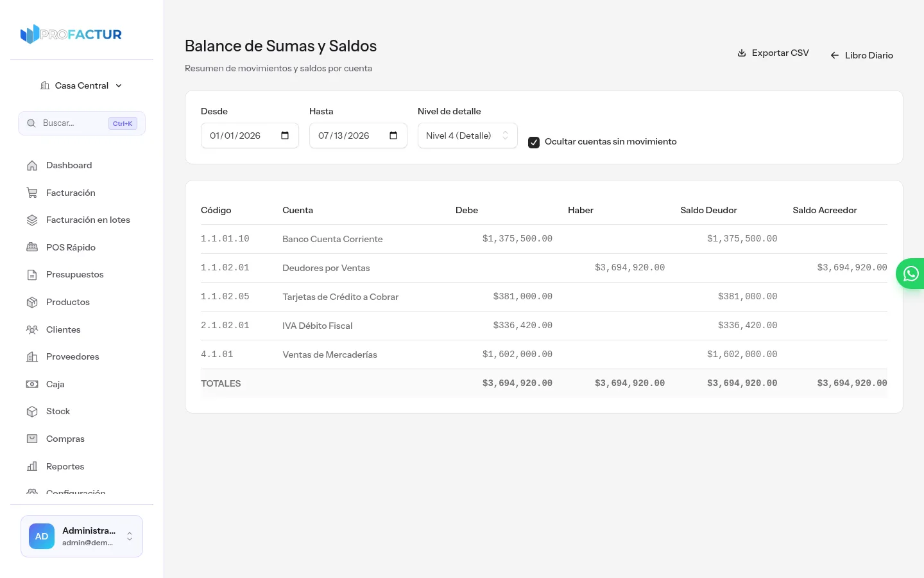Click the Reportes bar chart icon

pyautogui.click(x=32, y=466)
